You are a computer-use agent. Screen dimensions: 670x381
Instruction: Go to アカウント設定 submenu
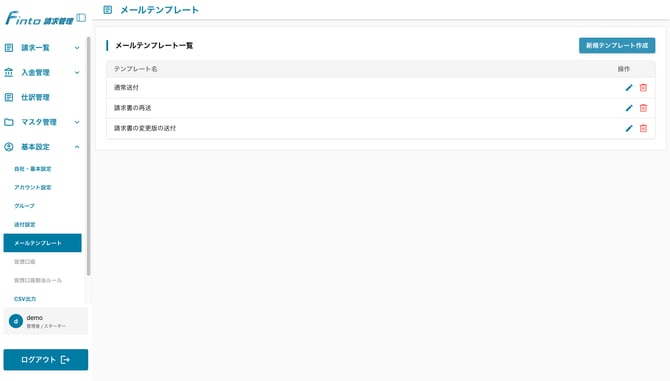pyautogui.click(x=32, y=188)
